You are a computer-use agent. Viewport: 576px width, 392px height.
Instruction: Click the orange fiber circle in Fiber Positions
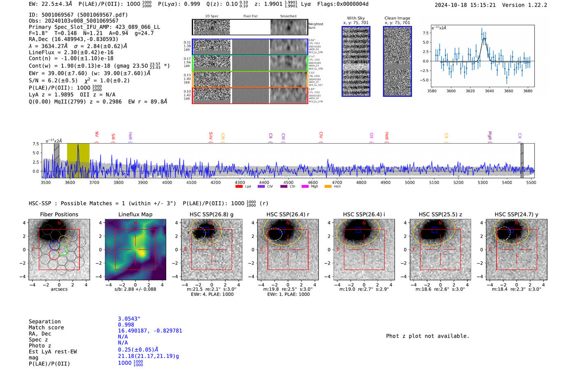click(x=64, y=241)
